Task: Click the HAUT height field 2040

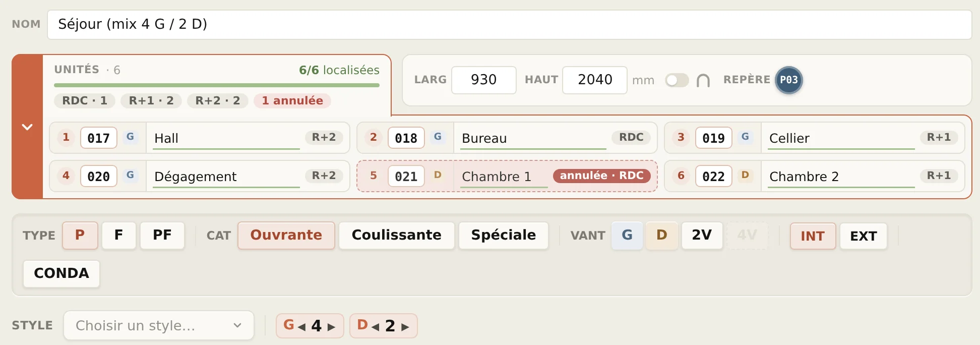Action: (595, 80)
